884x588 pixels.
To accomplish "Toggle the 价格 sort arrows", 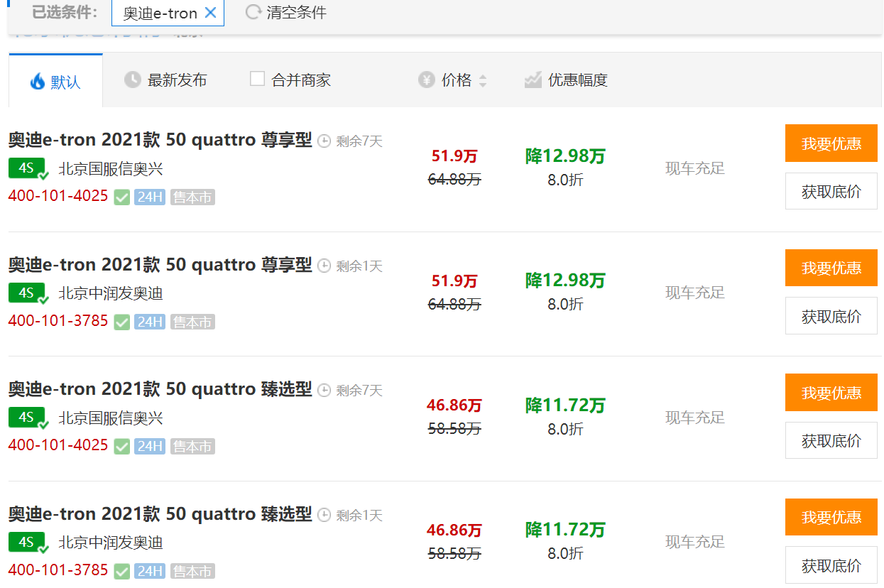I will click(483, 81).
